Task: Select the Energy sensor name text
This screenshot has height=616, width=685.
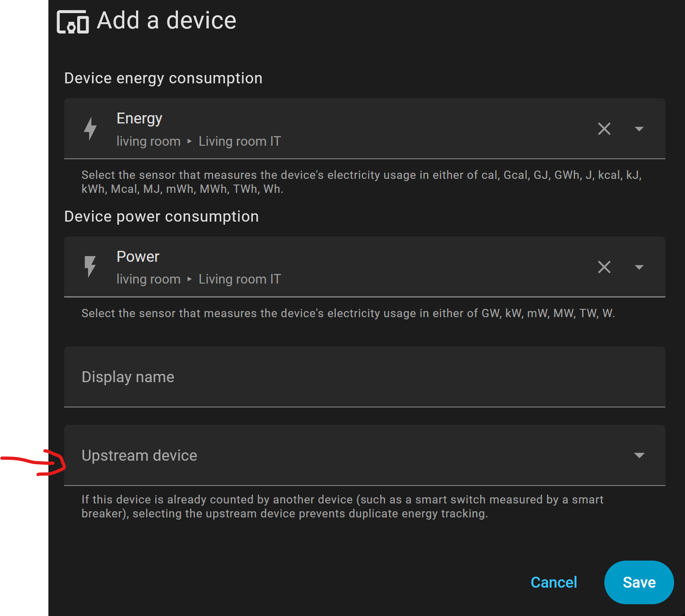Action: (x=139, y=119)
